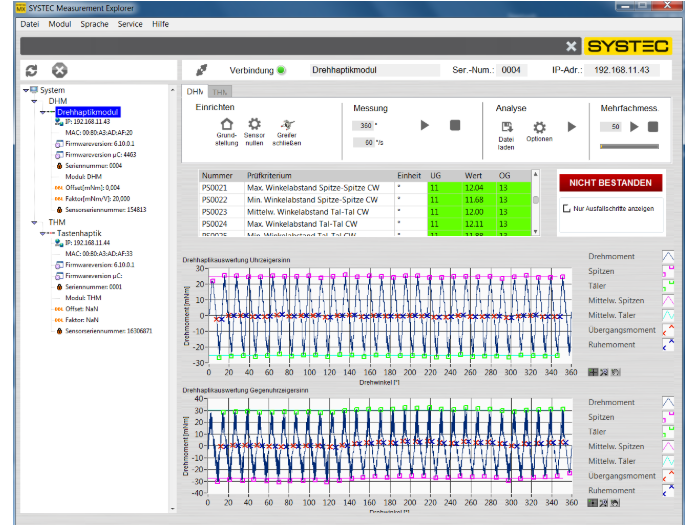Viewport: 700px width, 525px height.
Task: Open Analyse Optionen gear icon
Action: (539, 127)
